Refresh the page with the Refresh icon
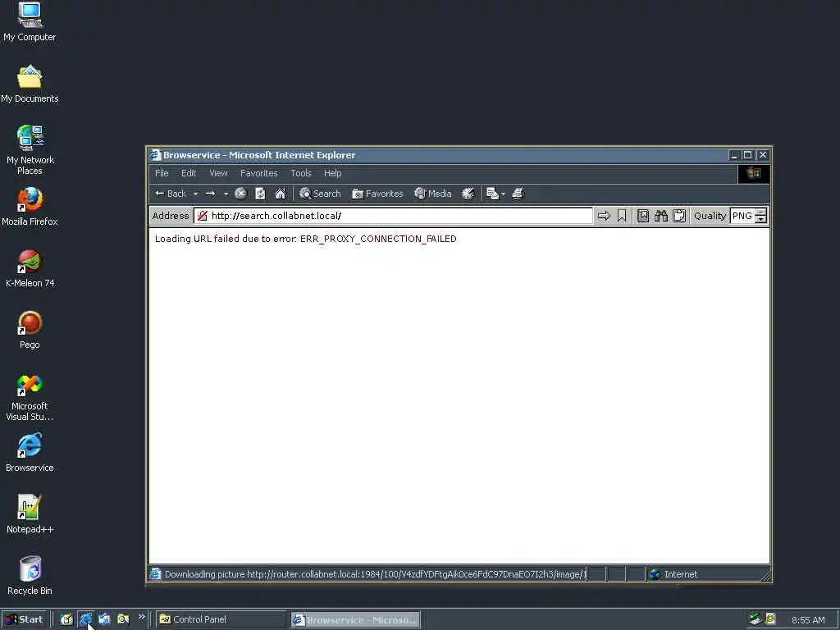 click(260, 194)
